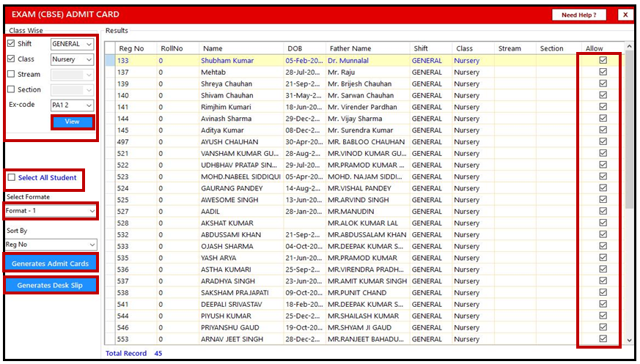Toggle the Shift filter checkbox

coord(11,43)
